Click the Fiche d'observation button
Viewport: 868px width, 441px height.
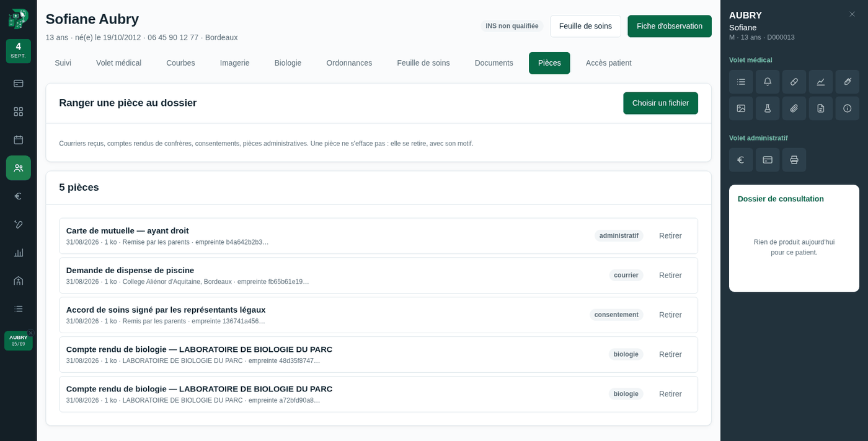pos(670,26)
